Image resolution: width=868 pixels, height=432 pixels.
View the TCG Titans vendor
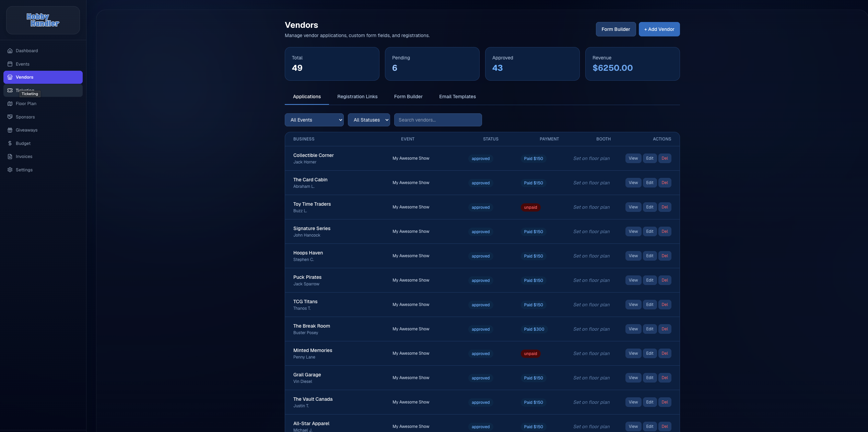click(633, 305)
